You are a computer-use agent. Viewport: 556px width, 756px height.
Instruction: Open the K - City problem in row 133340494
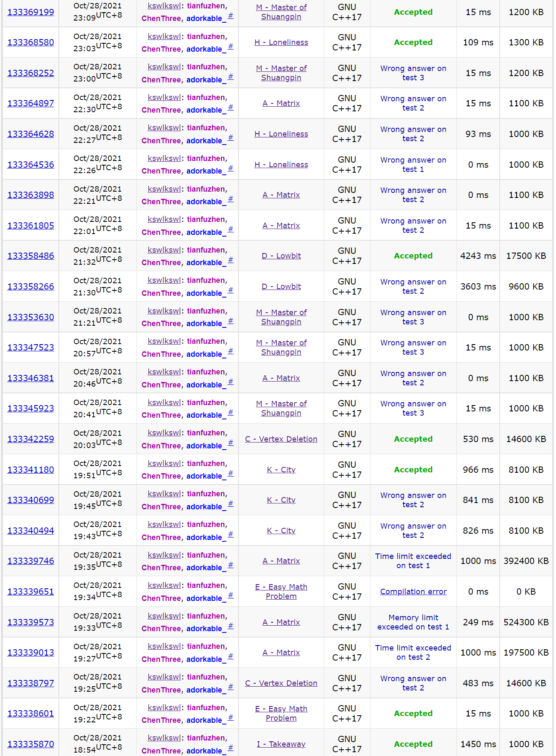tap(281, 531)
